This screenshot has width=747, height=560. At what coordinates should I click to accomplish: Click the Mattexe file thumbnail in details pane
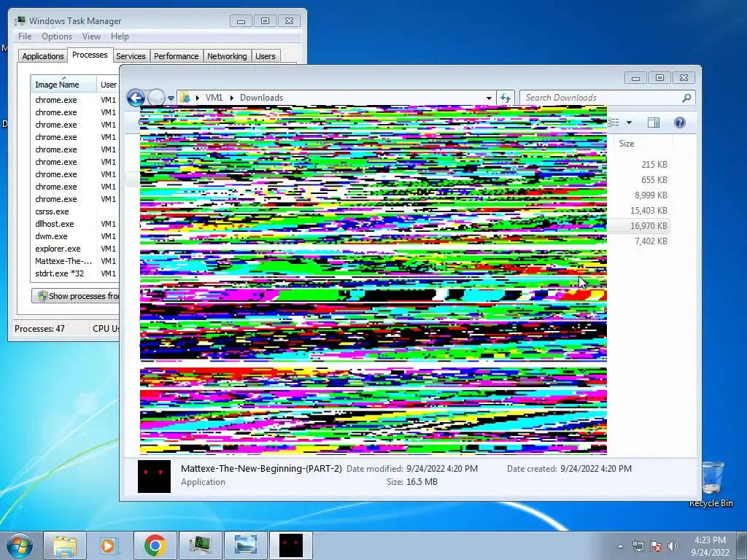click(154, 476)
